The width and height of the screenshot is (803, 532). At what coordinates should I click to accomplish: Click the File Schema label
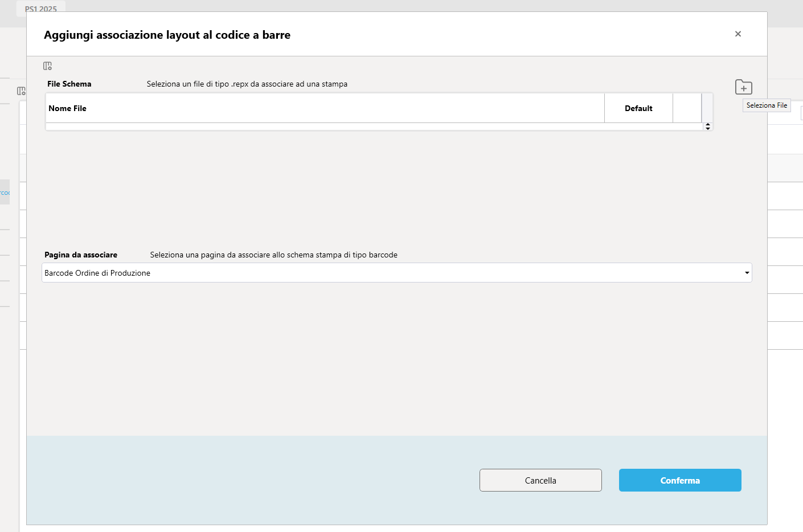(x=69, y=84)
